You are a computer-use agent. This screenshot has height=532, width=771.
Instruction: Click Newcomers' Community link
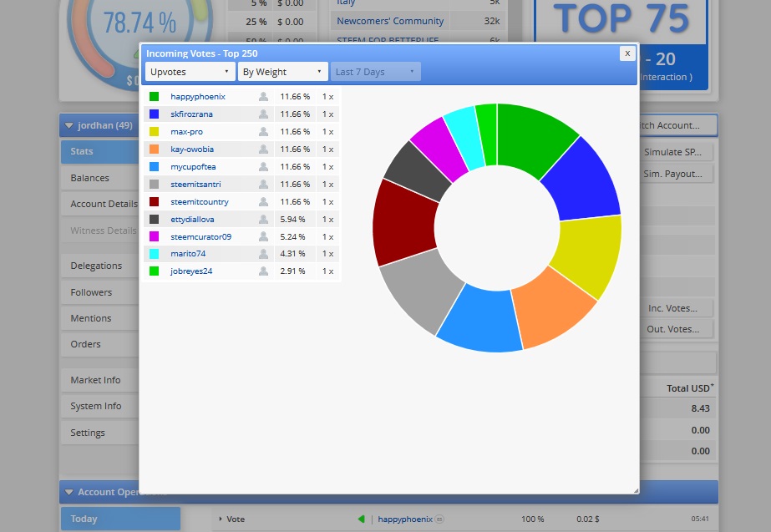click(x=390, y=21)
